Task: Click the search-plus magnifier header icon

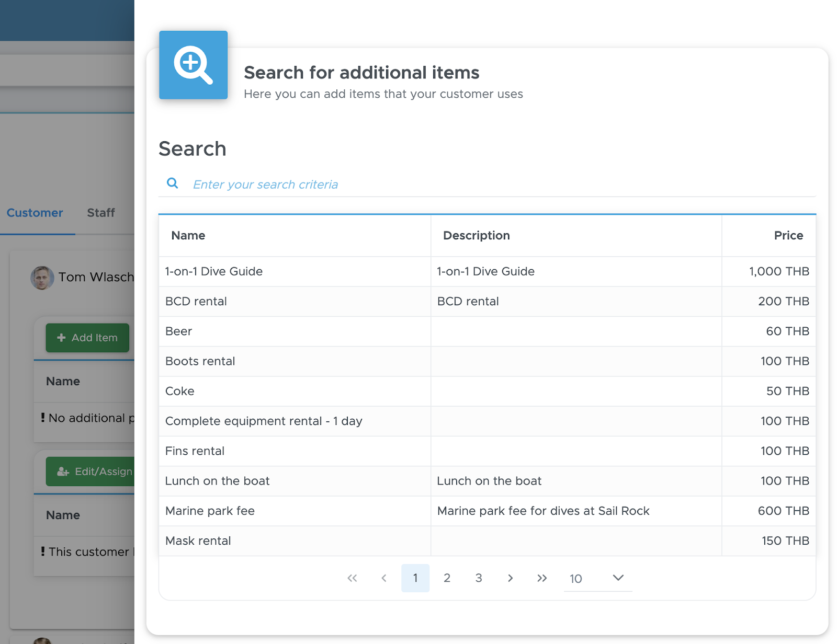Action: click(x=193, y=65)
